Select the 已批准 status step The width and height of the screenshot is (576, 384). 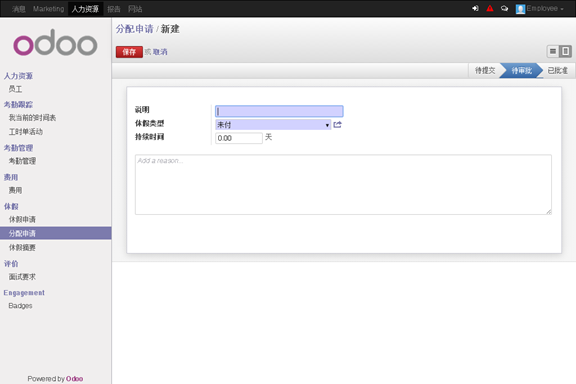point(558,70)
